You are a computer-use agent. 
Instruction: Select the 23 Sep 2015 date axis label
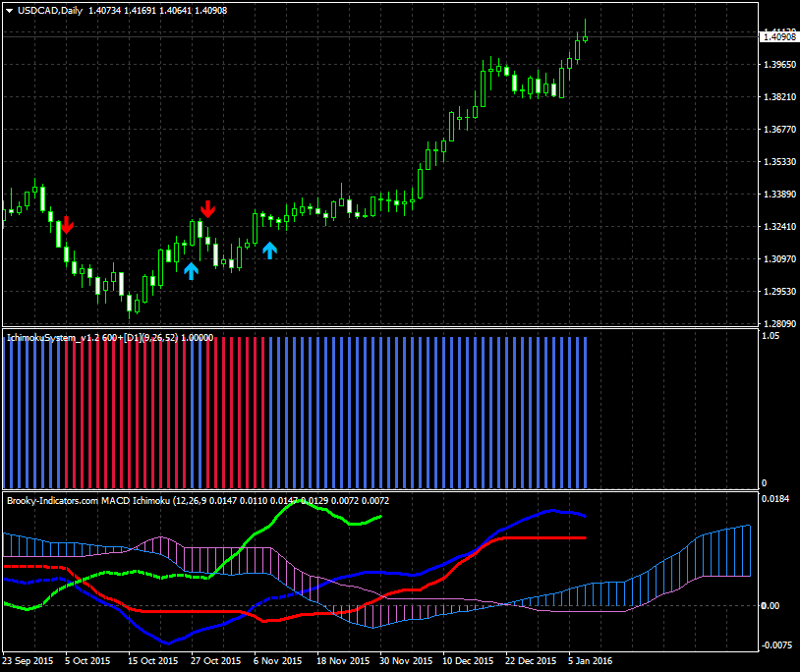(29, 661)
